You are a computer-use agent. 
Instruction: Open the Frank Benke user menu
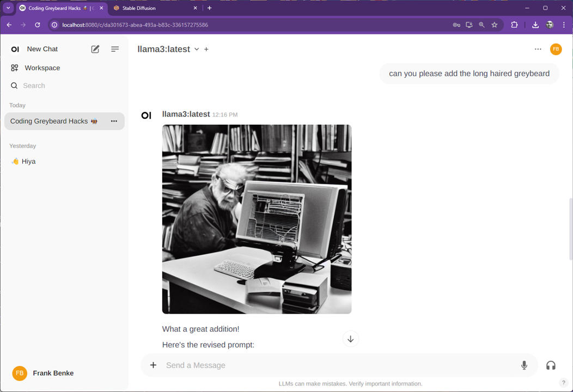pos(53,373)
